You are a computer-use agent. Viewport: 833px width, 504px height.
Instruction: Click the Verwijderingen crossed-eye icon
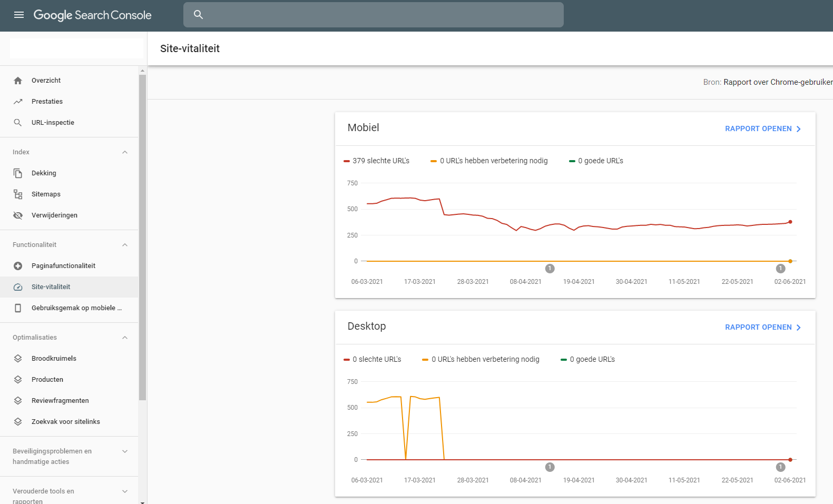pos(18,215)
